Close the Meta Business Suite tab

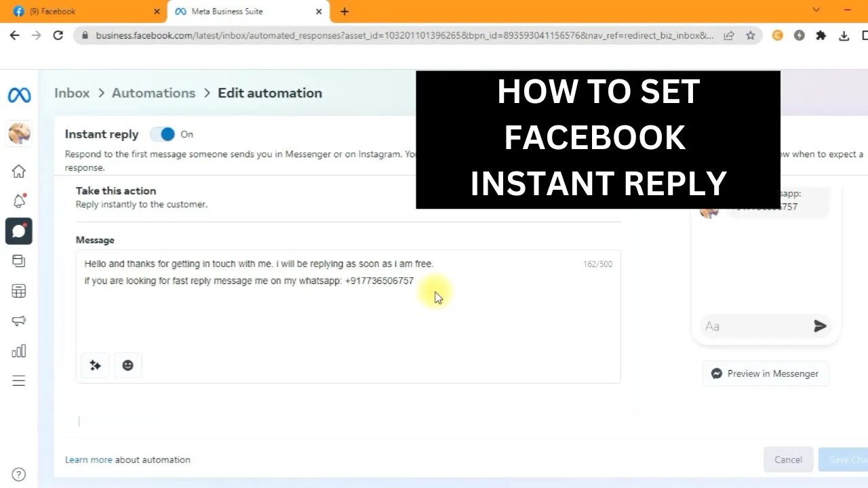[319, 12]
